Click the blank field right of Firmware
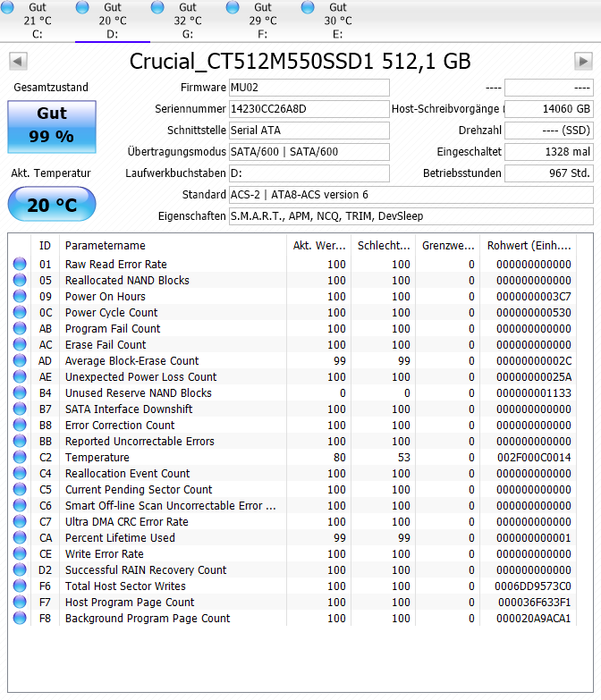Image resolution: width=601 pixels, height=700 pixels. 549,88
